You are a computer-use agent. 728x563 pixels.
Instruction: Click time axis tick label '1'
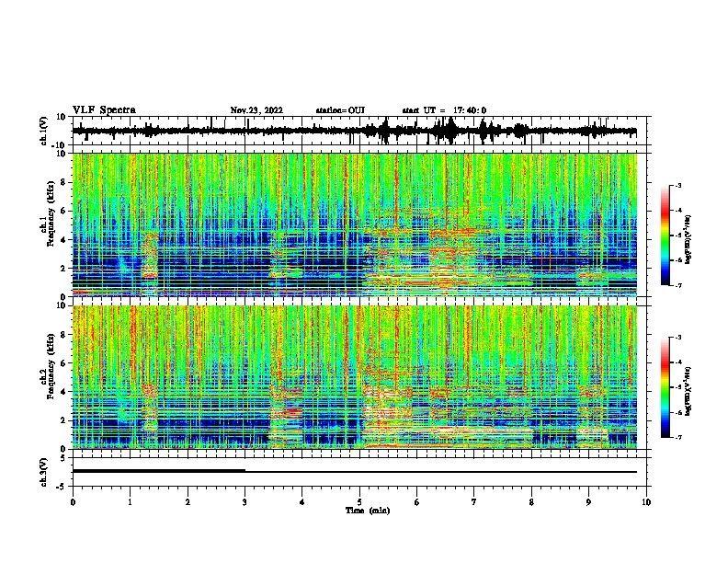130,502
